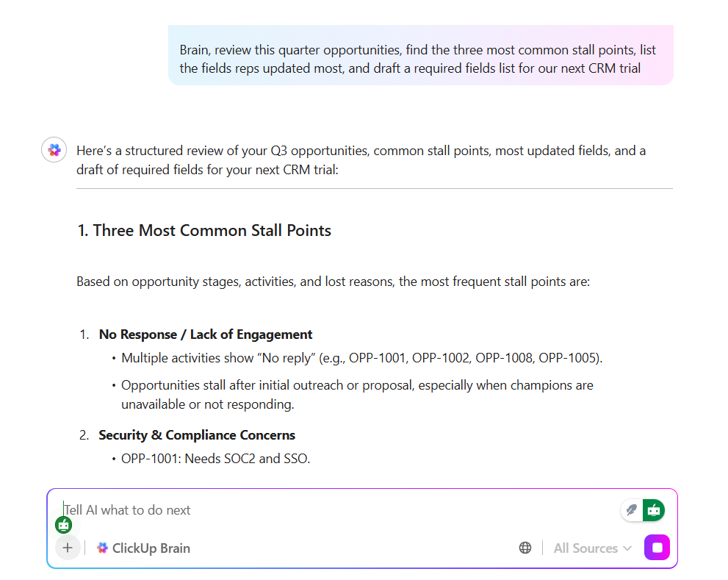
Task: Click the 'No Response / Lack of Engagement' item
Action: click(206, 334)
